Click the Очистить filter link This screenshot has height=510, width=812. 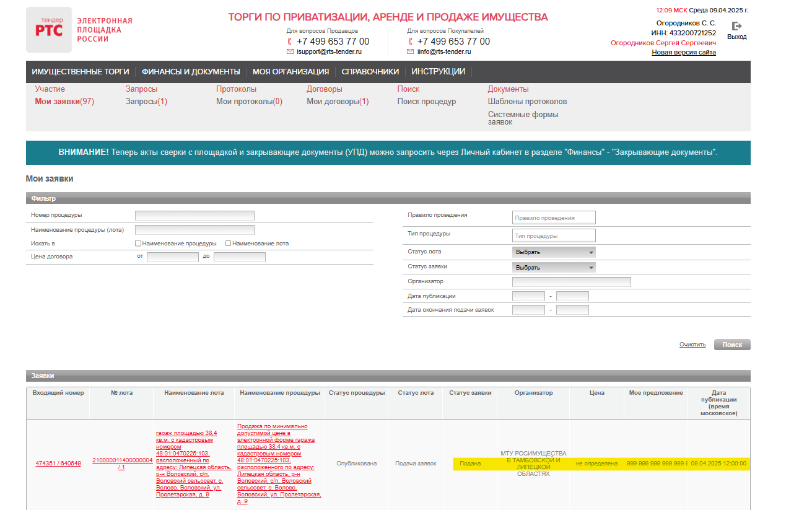692,345
